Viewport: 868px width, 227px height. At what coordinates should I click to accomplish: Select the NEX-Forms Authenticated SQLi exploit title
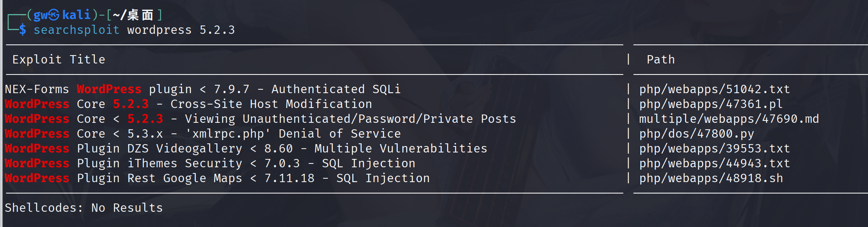click(x=202, y=89)
